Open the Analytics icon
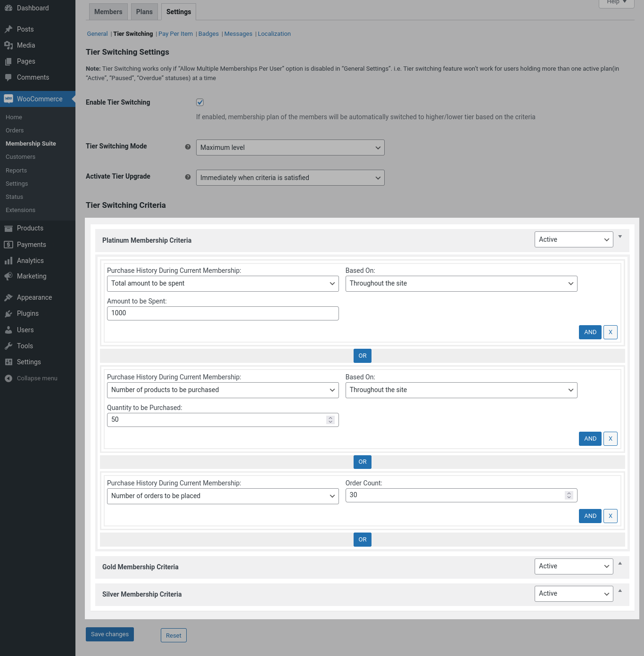 tap(8, 260)
